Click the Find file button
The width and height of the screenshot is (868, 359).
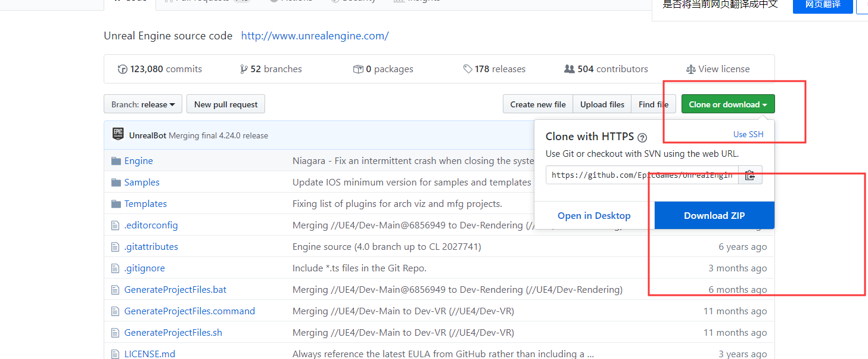(x=654, y=104)
